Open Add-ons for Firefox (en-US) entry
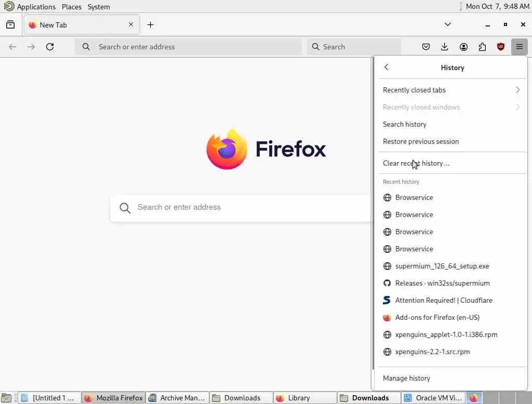532x404 pixels. (x=451, y=317)
